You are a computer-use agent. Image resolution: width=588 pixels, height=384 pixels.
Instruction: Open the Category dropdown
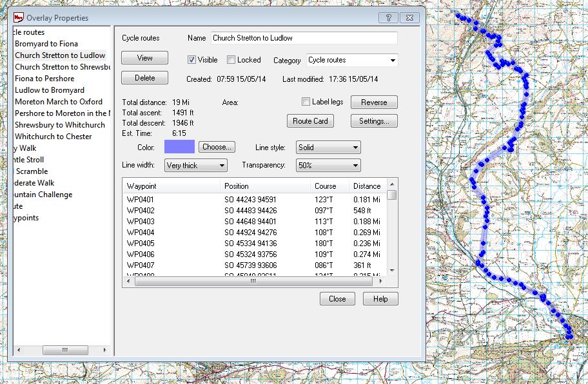pos(352,60)
